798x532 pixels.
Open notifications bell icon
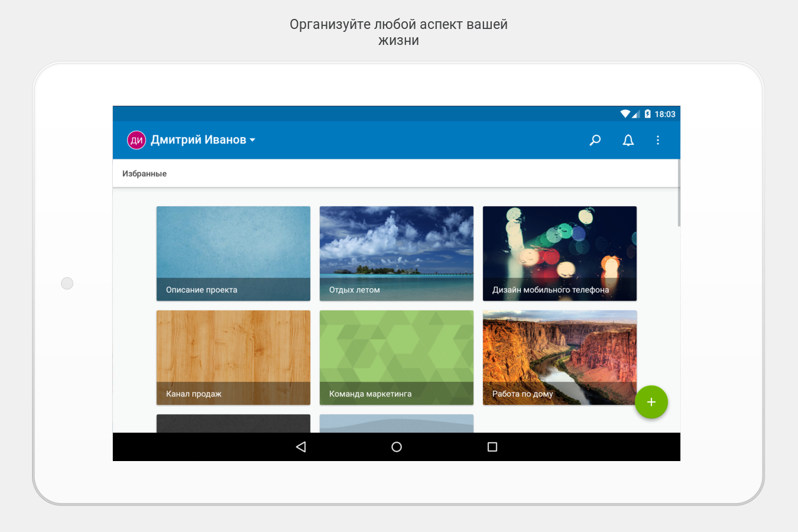pyautogui.click(x=628, y=140)
